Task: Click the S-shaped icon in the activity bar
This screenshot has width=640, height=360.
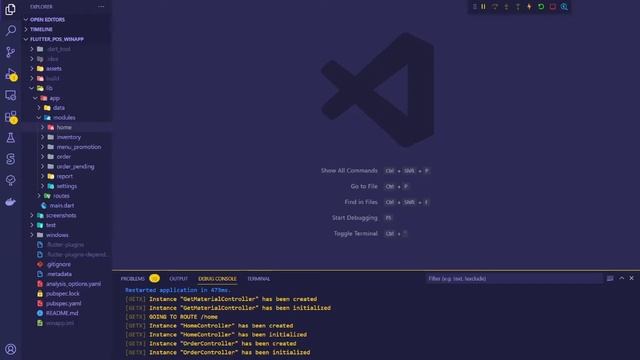Action: click(11, 159)
